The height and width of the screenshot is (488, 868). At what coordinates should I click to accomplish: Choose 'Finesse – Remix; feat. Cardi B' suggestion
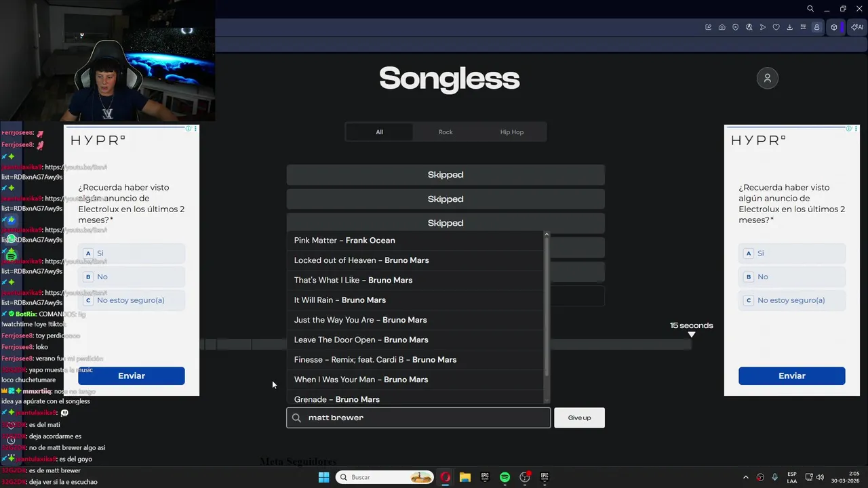[415, 360]
